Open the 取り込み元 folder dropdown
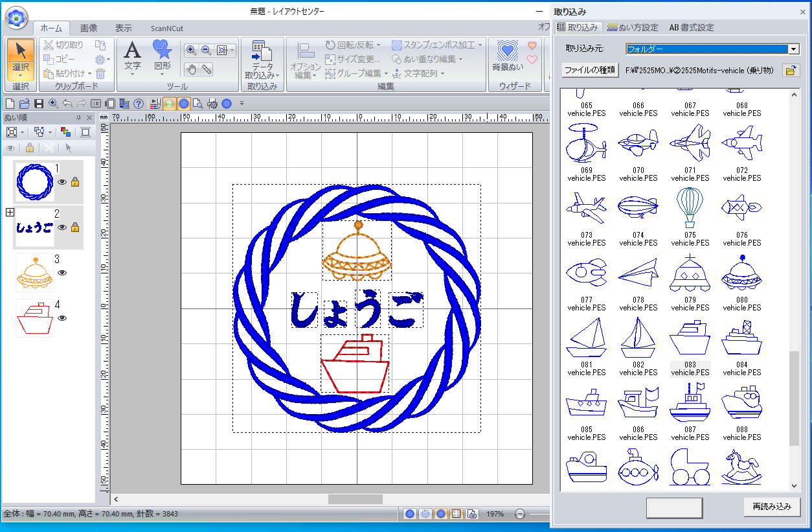This screenshot has width=812, height=532. pos(793,49)
